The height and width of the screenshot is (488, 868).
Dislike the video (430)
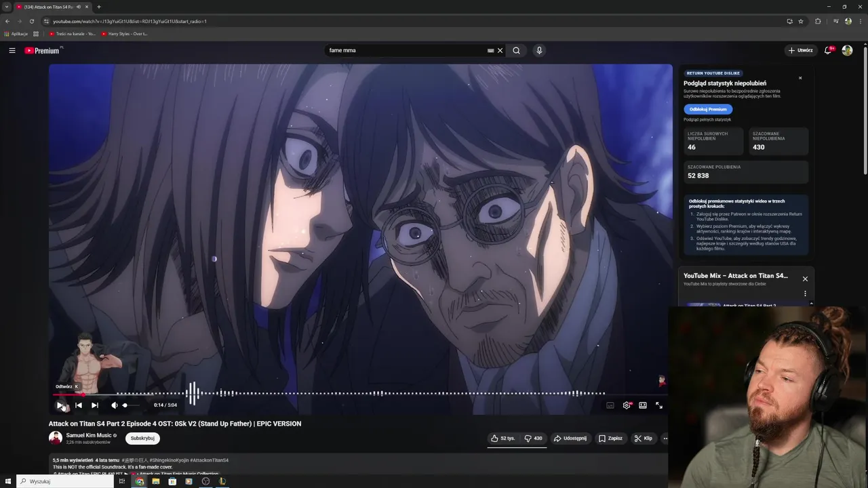533,439
